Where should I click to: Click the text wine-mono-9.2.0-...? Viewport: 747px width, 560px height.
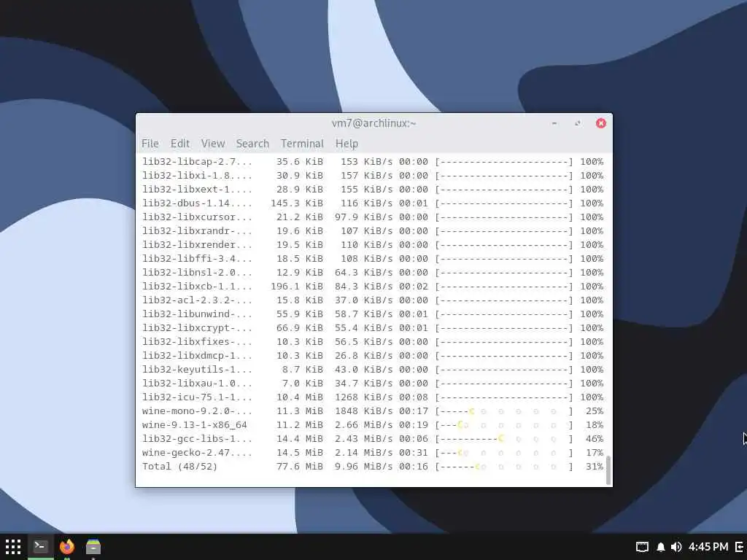point(188,411)
